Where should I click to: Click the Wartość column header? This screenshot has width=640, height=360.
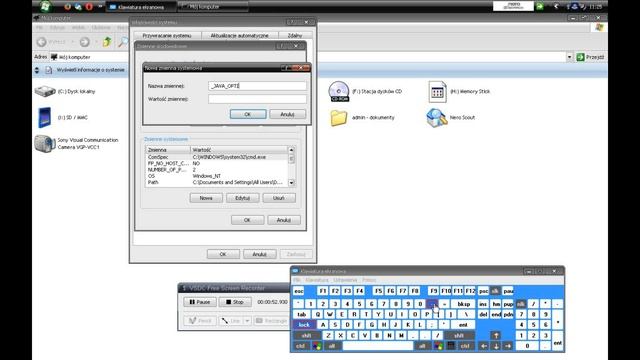(239, 150)
